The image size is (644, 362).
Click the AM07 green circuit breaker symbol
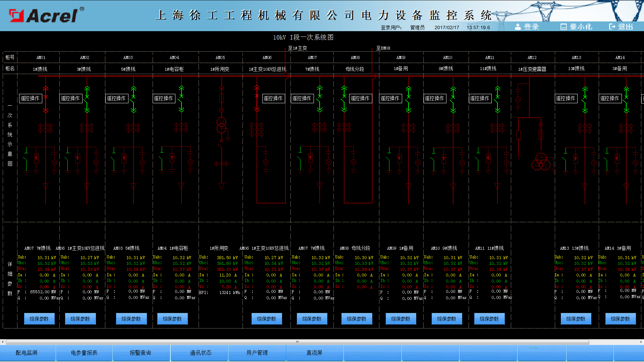[320, 98]
